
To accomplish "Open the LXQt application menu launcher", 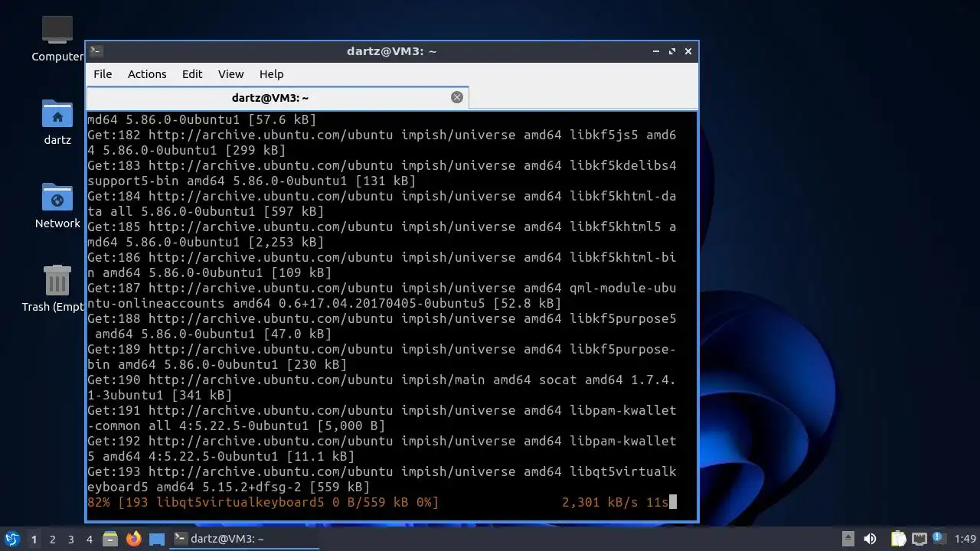I will click(x=12, y=539).
